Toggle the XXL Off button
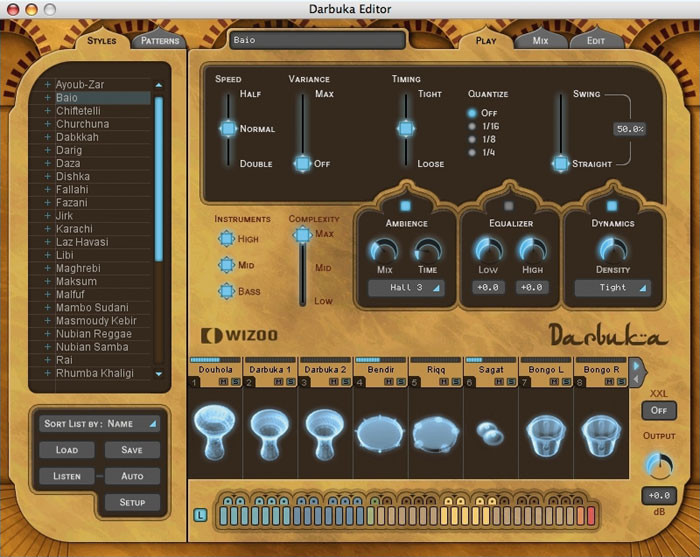Viewport: 700px width, 557px height. (659, 410)
